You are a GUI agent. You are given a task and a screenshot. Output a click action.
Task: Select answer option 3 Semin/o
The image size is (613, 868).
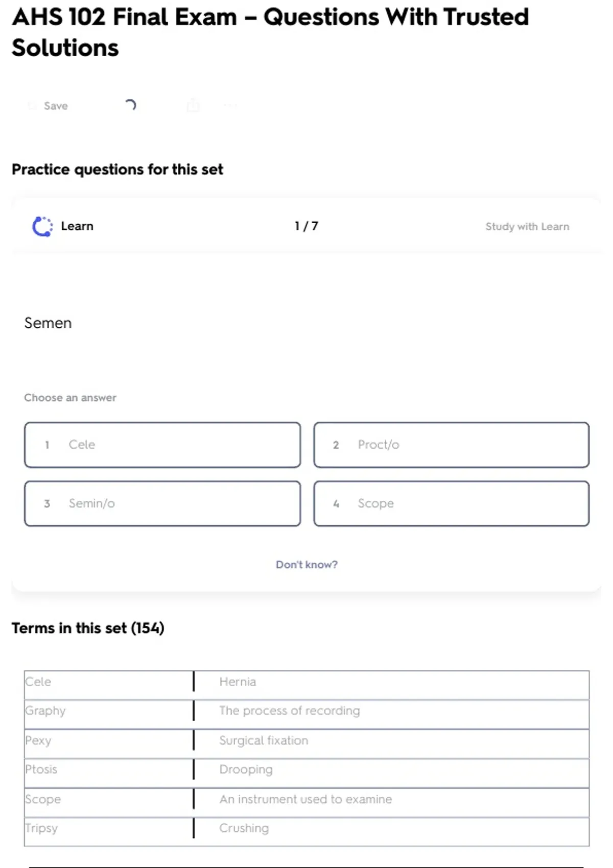(162, 503)
